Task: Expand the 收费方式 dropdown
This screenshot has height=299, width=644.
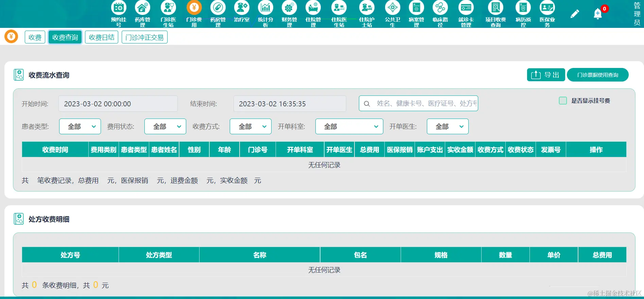Action: [x=250, y=126]
